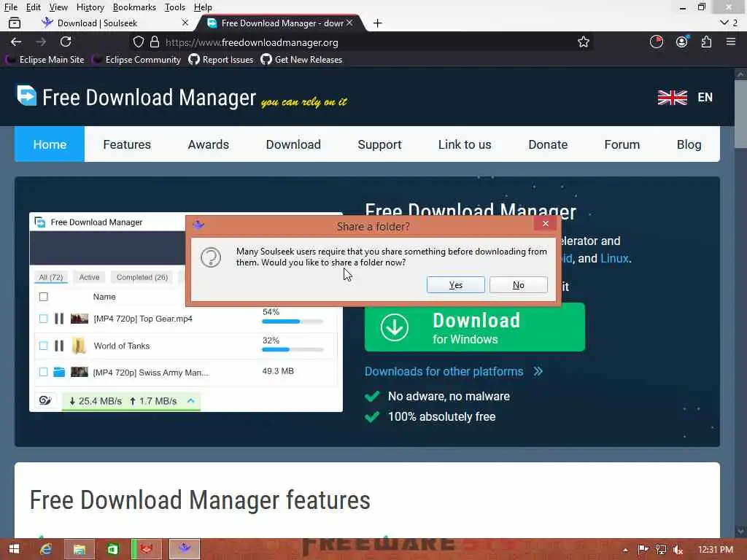The height and width of the screenshot is (560, 747).
Task: Open History menu
Action: pos(90,7)
